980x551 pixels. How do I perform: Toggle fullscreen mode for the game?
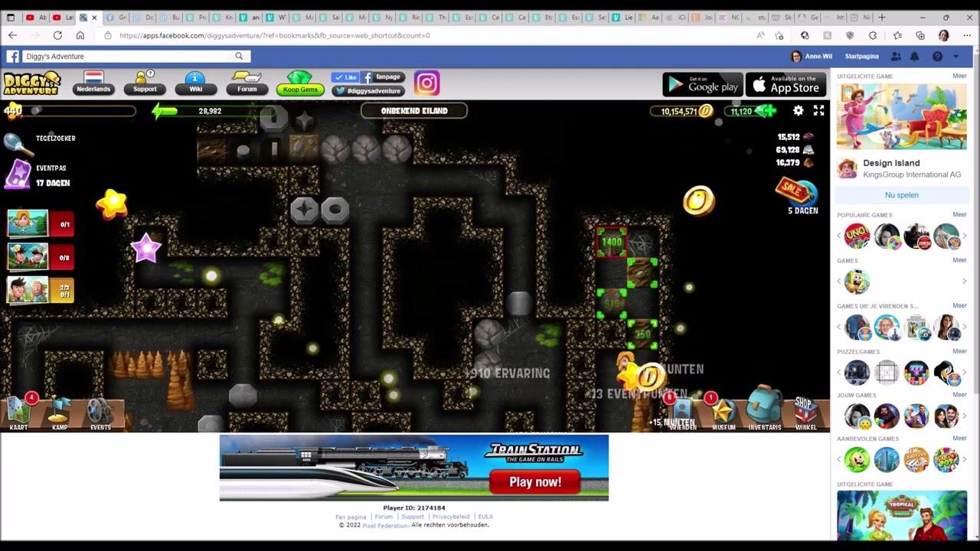point(818,111)
